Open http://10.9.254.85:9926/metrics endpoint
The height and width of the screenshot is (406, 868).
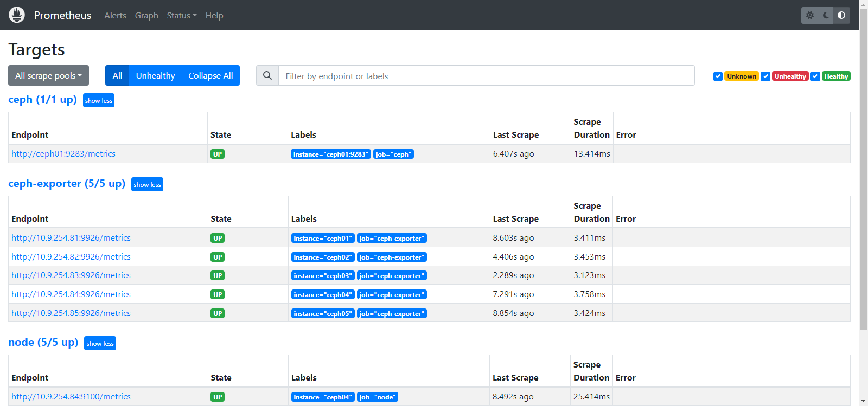tap(71, 313)
